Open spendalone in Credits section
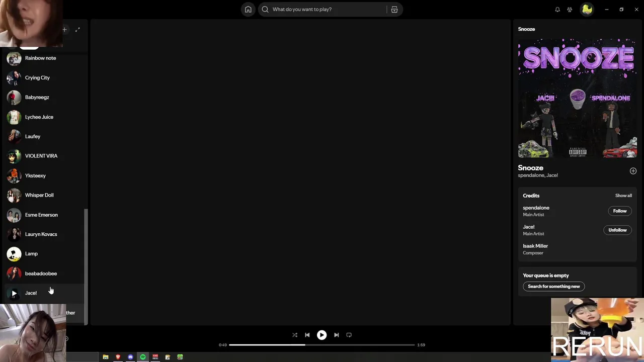644x362 pixels. 536,208
